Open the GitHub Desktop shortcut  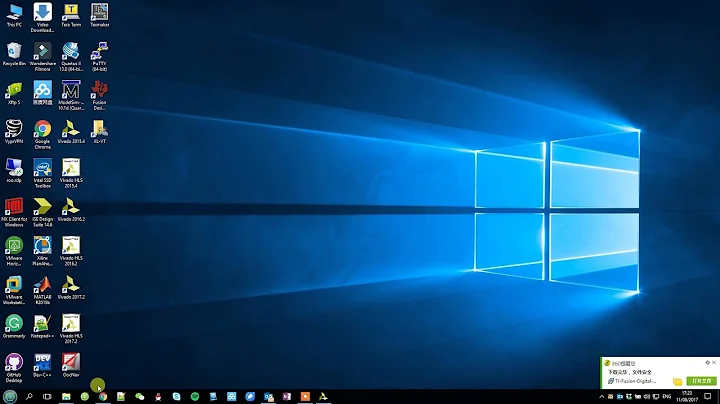(x=14, y=368)
